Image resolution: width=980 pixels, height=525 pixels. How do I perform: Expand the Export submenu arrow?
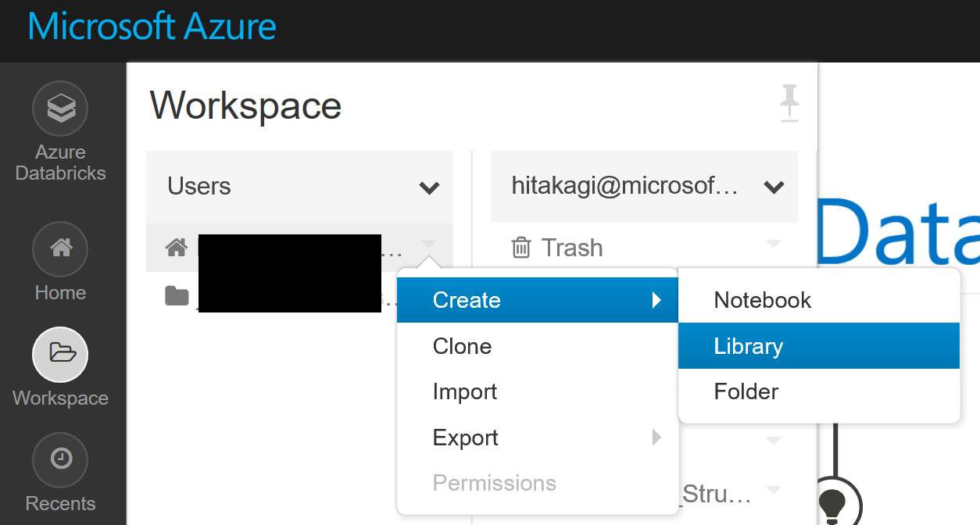[x=656, y=438]
